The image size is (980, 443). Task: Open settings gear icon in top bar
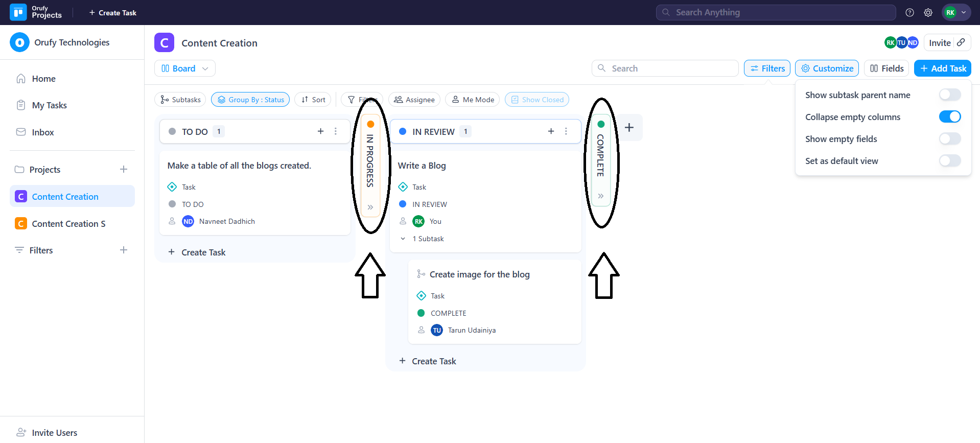click(x=928, y=13)
